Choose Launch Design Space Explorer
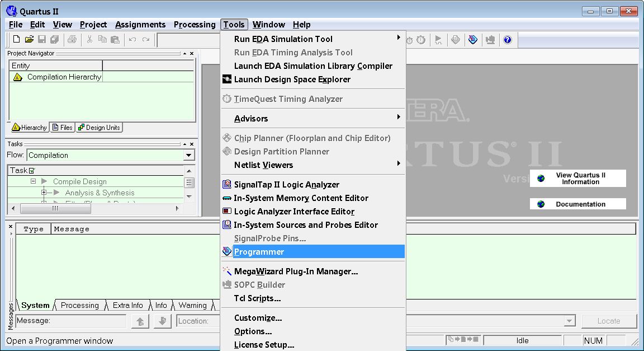Viewport: 644px width, 351px height. point(313,79)
